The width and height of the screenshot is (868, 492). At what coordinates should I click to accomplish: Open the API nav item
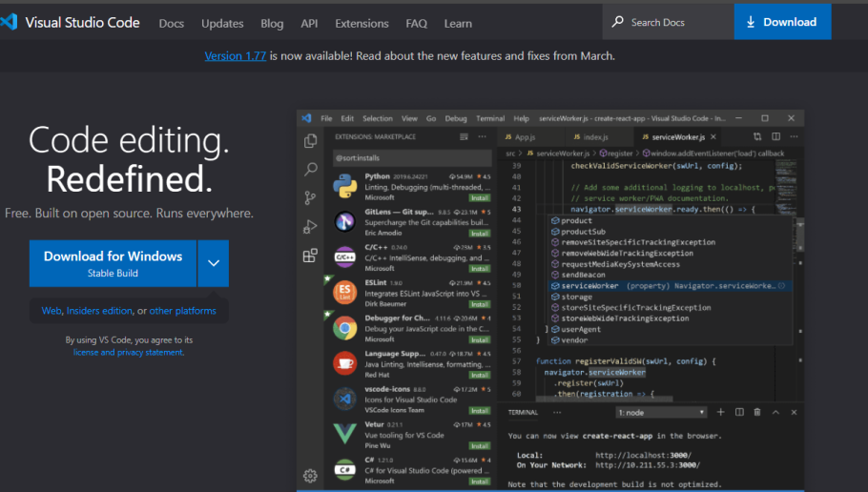[x=309, y=23]
